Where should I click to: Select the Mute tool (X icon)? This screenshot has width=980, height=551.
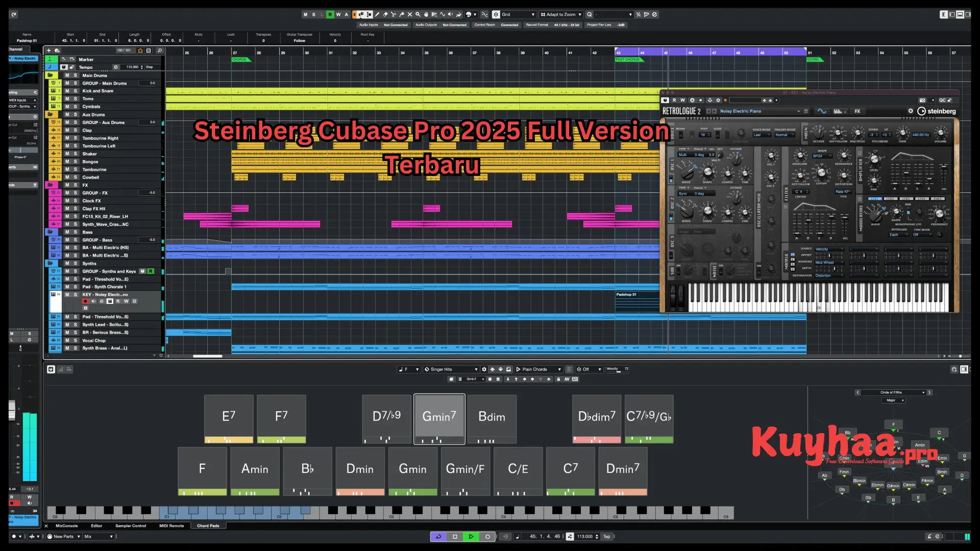pos(410,15)
